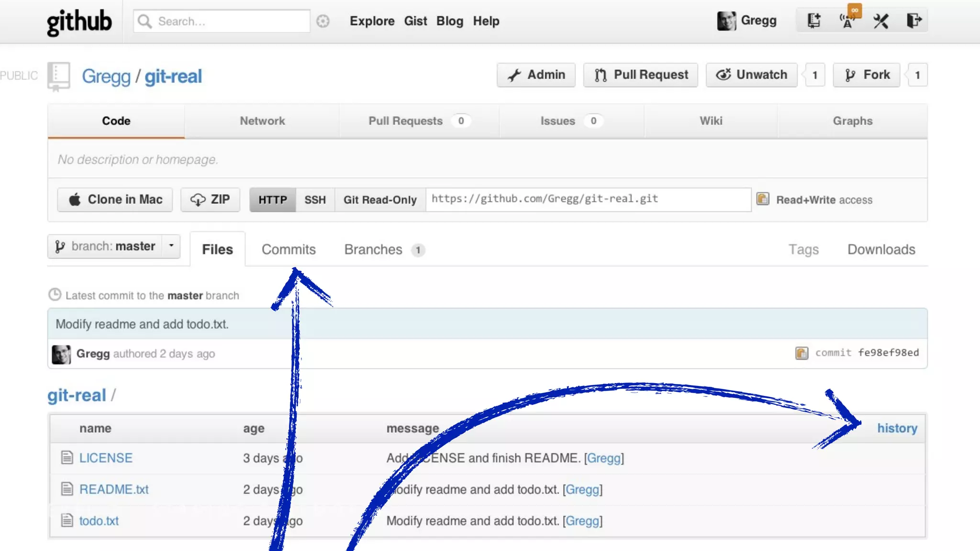
Task: Click the sign out icon
Action: (x=913, y=21)
